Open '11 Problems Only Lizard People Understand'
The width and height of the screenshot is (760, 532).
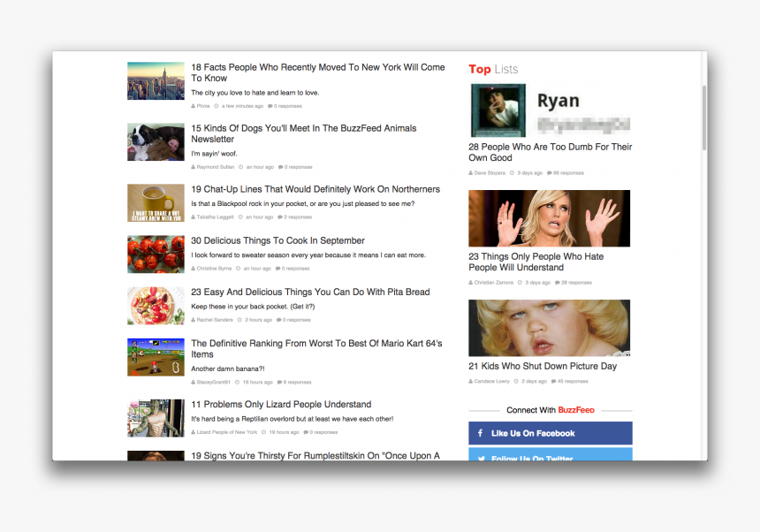281,405
